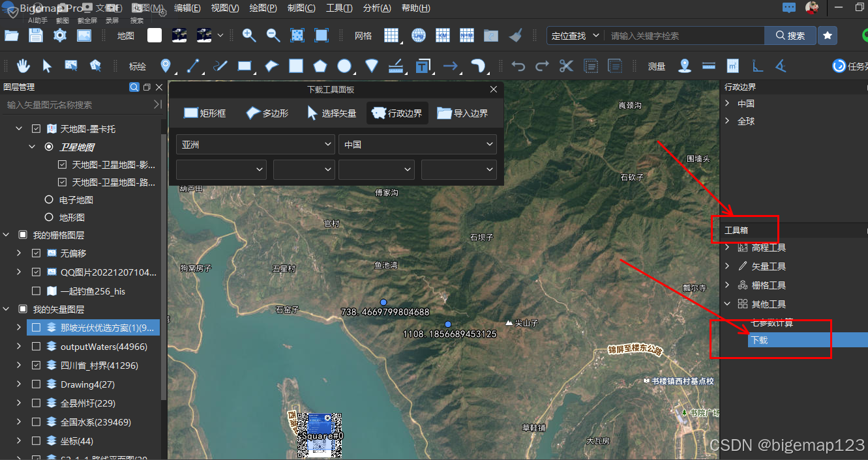868x460 pixels.
Task: Select the point marker drawing tool
Action: tap(166, 66)
